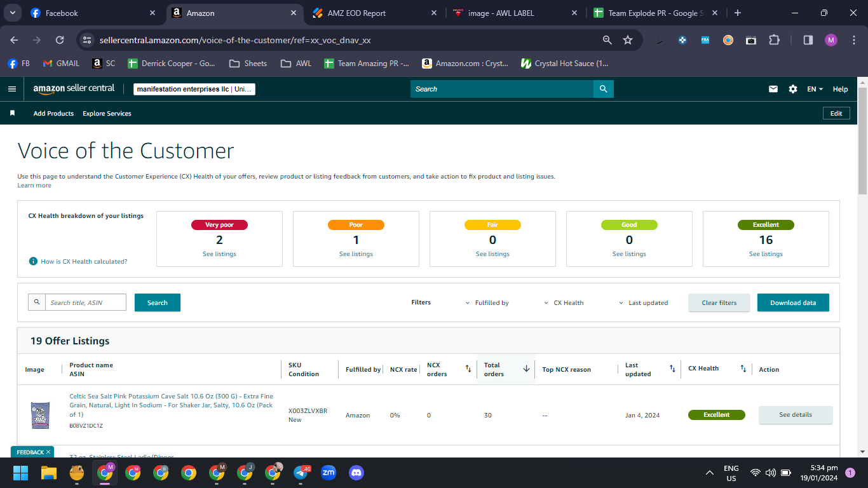Viewport: 868px width, 488px height.
Task: Switch to the Team Explode PR tab
Action: tap(656, 13)
